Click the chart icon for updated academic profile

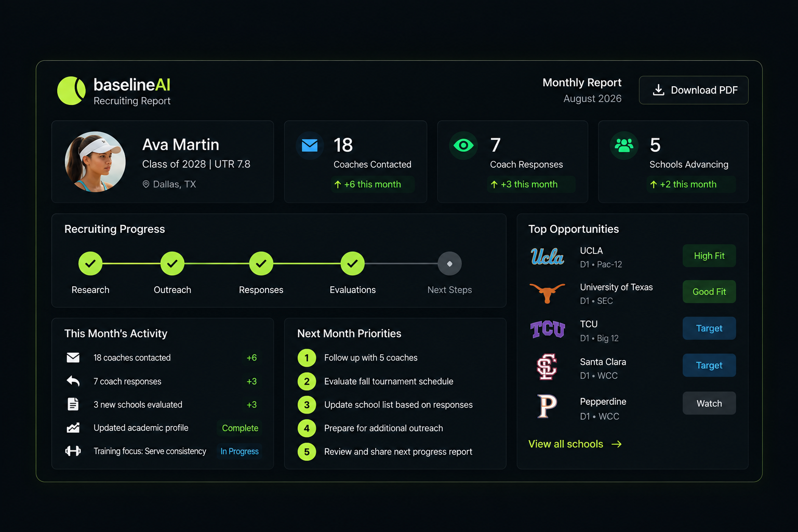pyautogui.click(x=73, y=428)
